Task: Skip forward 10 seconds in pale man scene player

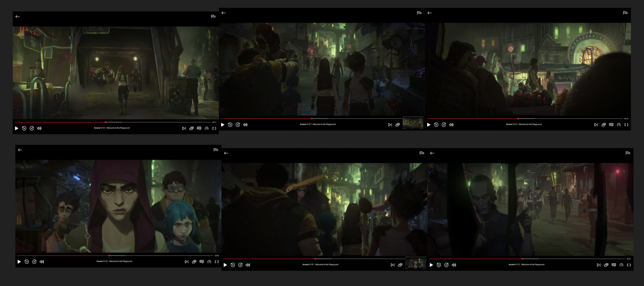Action: 446,265
